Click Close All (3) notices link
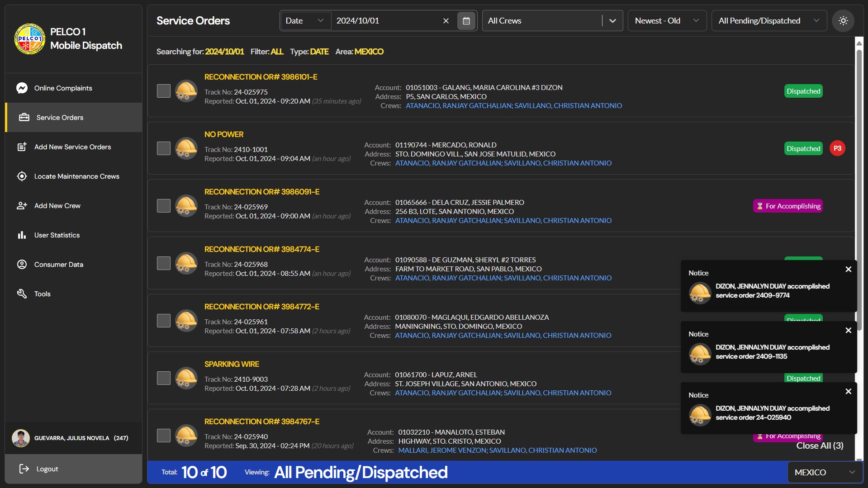Screen dimensions: 868x488 point(820,445)
